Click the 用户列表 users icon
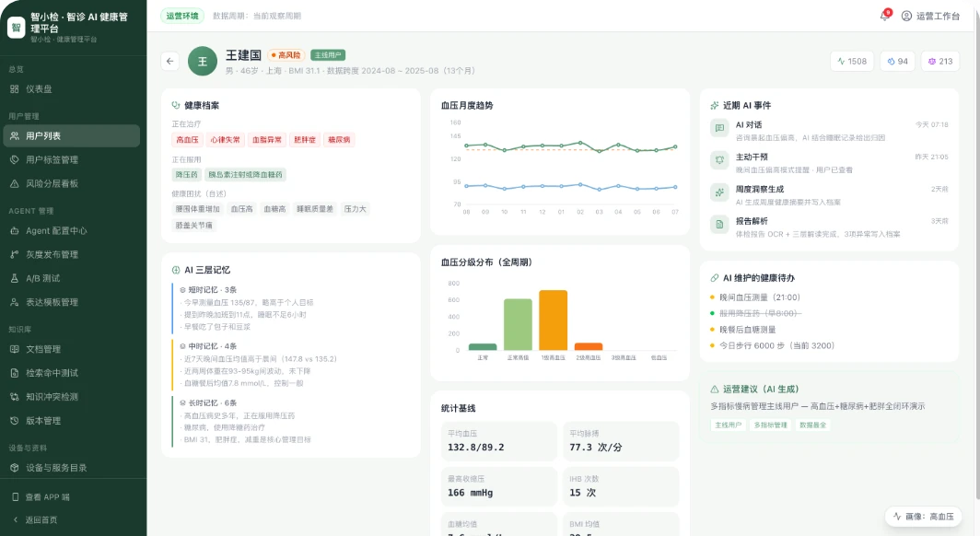 (15, 136)
